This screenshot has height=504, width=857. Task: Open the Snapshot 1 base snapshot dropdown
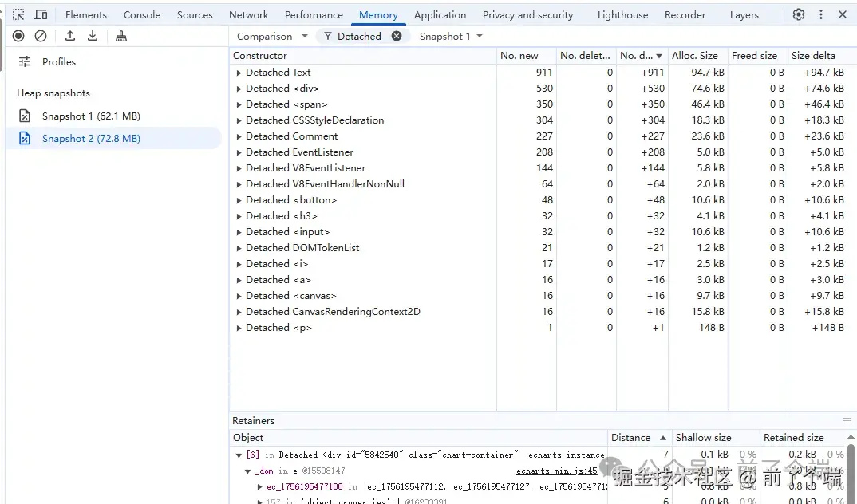click(451, 36)
